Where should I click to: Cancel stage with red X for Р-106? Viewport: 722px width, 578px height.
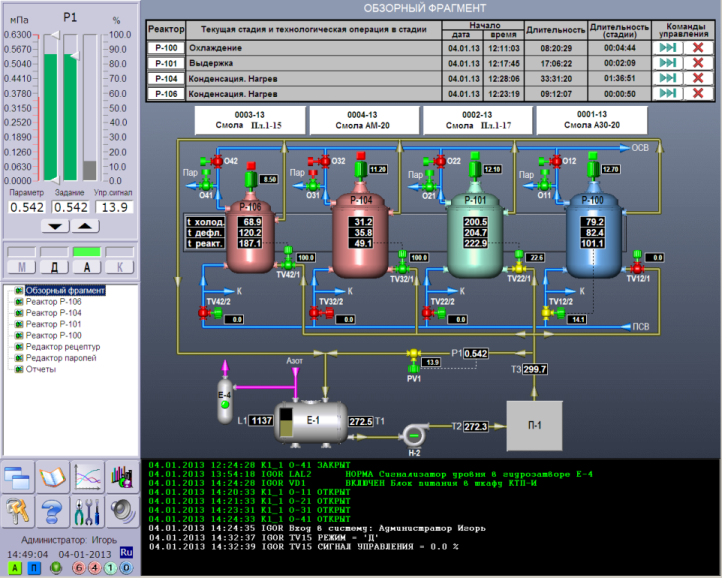click(x=698, y=93)
